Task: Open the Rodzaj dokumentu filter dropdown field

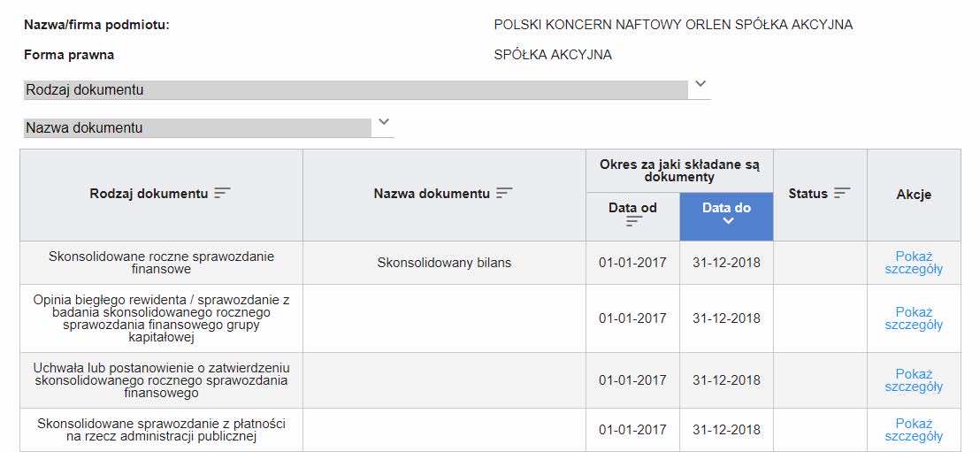Action: [x=354, y=89]
